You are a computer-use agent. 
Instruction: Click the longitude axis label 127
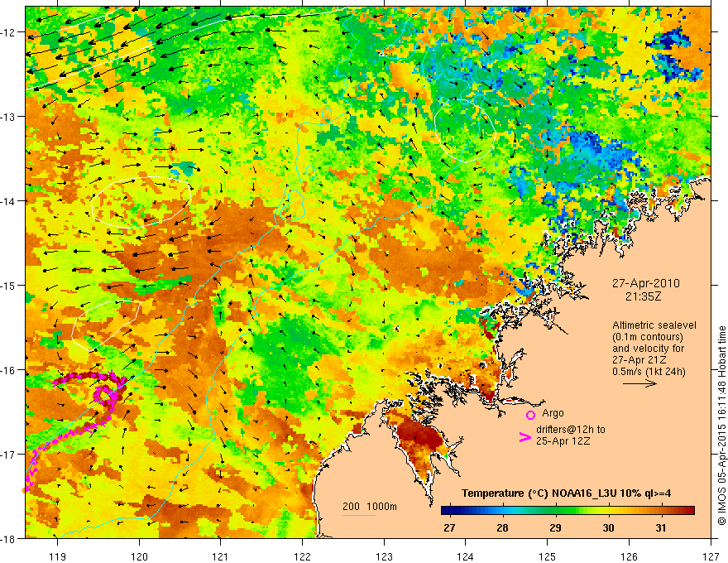pyautogui.click(x=711, y=556)
